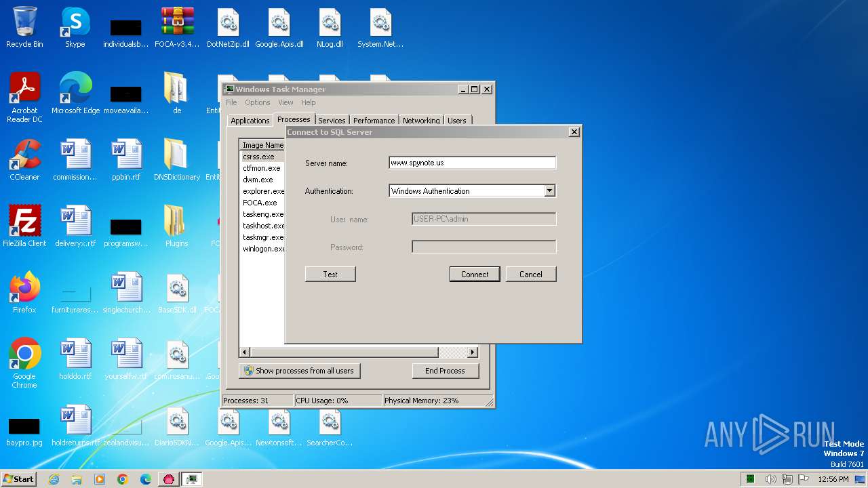Viewport: 868px width, 488px height.
Task: Switch to the Services tab
Action: (332, 121)
